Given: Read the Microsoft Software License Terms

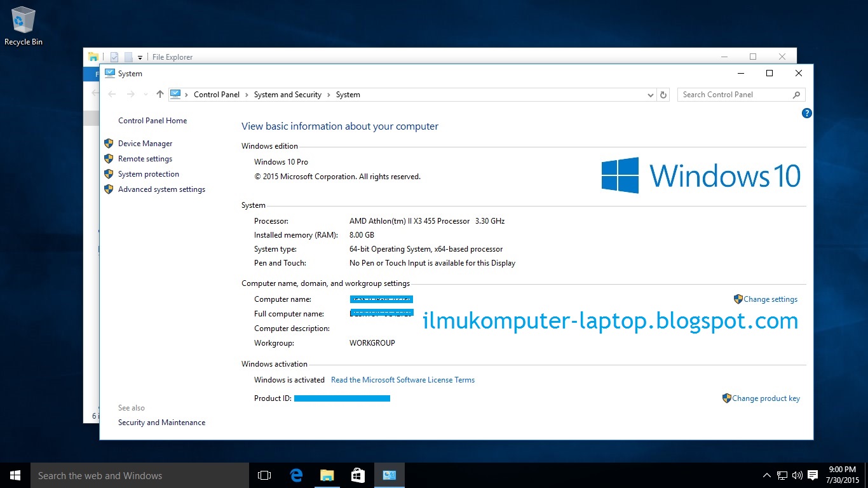Looking at the screenshot, I should tap(403, 380).
